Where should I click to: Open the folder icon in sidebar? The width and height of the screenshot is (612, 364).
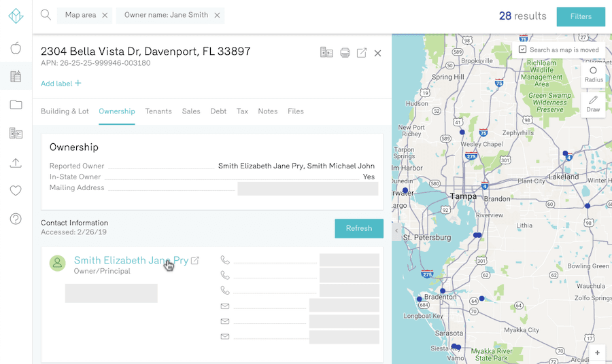[16, 105]
